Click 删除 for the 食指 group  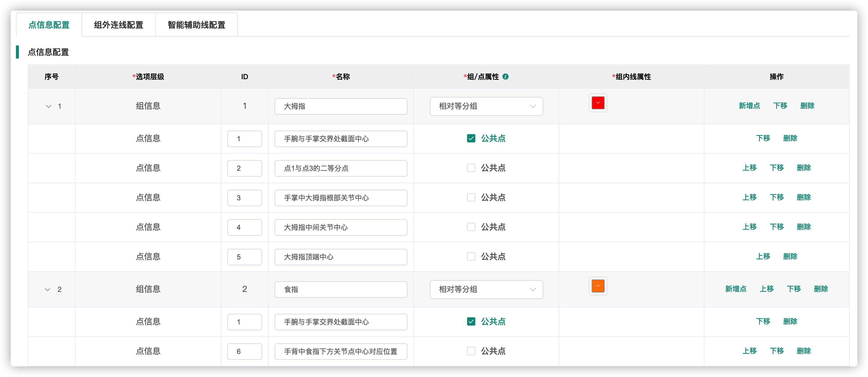click(x=820, y=289)
